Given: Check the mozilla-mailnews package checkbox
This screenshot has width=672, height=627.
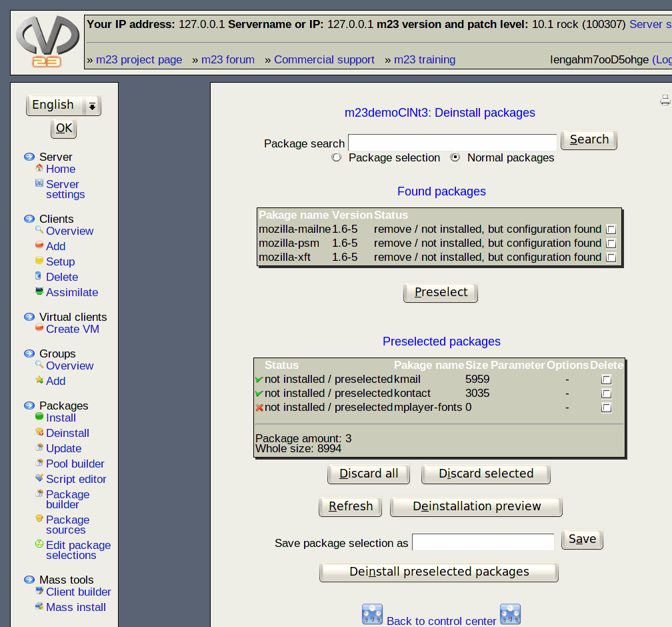Looking at the screenshot, I should pyautogui.click(x=611, y=229).
